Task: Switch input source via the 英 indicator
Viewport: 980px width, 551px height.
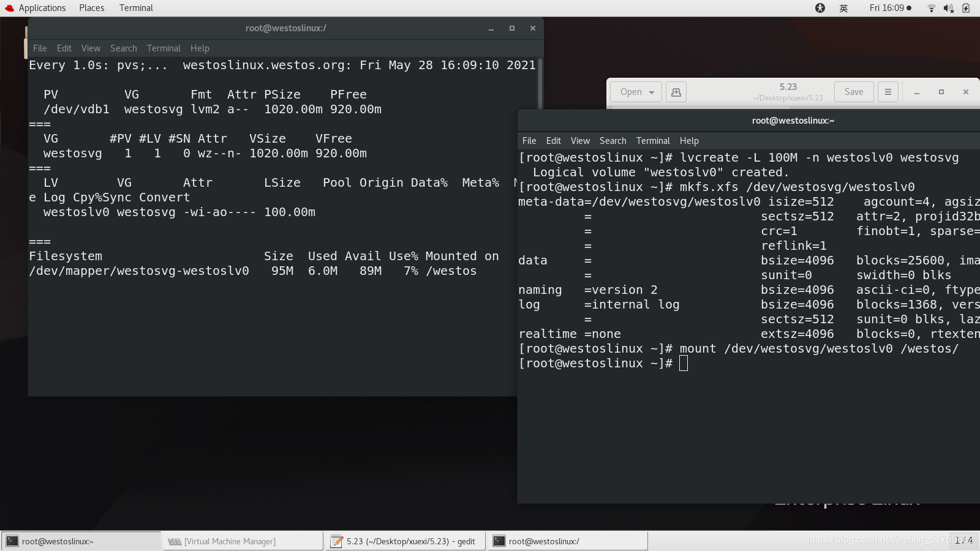Action: pyautogui.click(x=843, y=8)
